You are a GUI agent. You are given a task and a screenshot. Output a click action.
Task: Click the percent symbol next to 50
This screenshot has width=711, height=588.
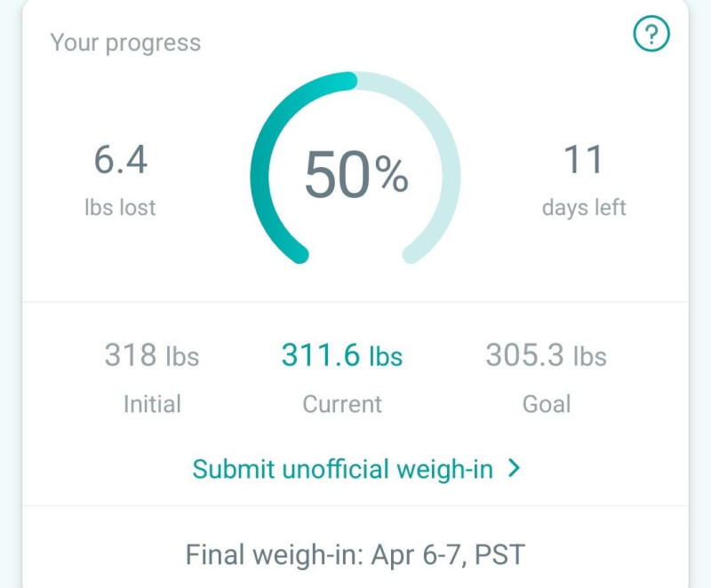(391, 176)
